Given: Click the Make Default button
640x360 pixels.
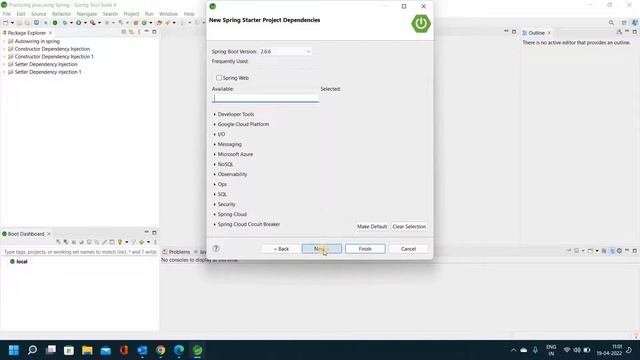Looking at the screenshot, I should click(371, 227).
